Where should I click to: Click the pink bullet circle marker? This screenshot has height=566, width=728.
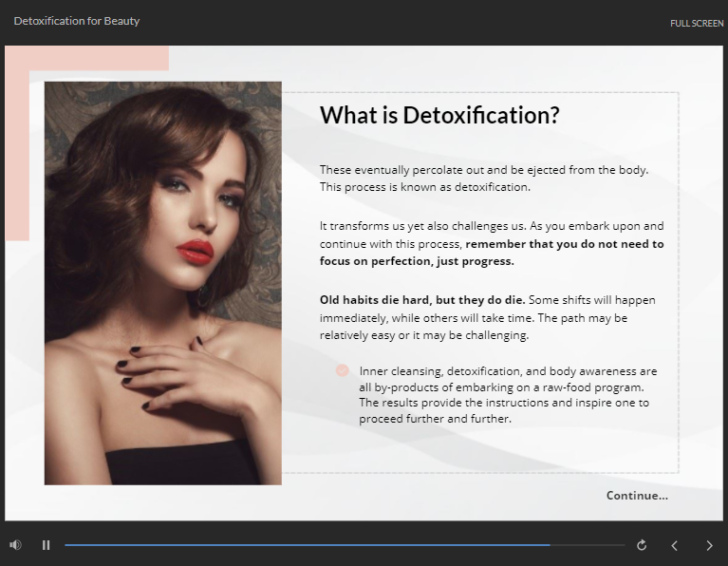tap(343, 370)
